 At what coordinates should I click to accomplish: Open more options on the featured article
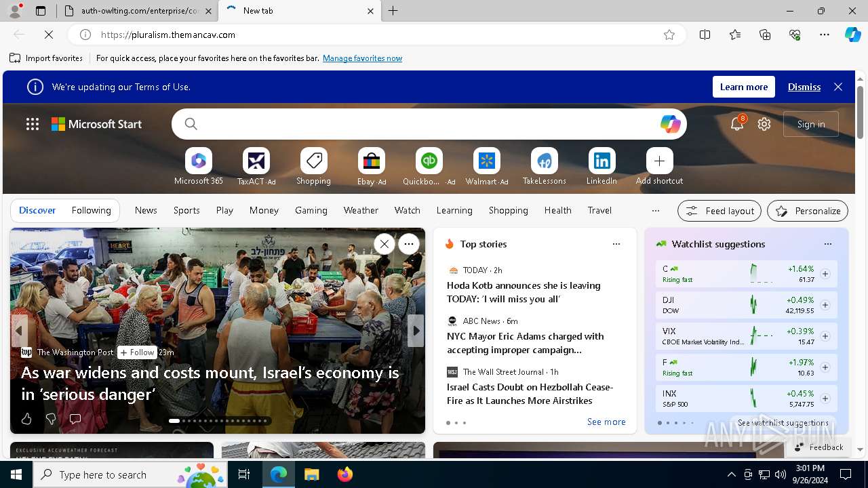tap(409, 244)
